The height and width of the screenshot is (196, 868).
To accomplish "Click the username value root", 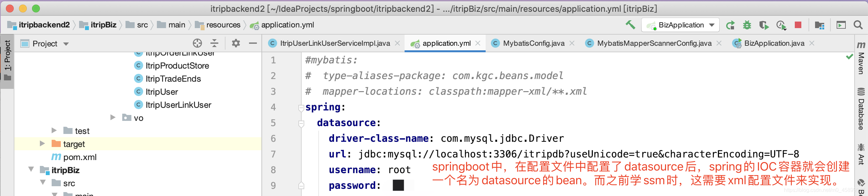I will (x=399, y=170).
